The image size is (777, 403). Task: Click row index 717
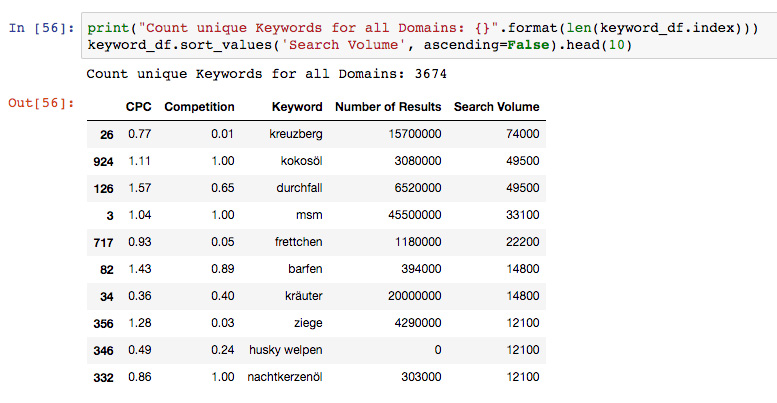click(103, 243)
